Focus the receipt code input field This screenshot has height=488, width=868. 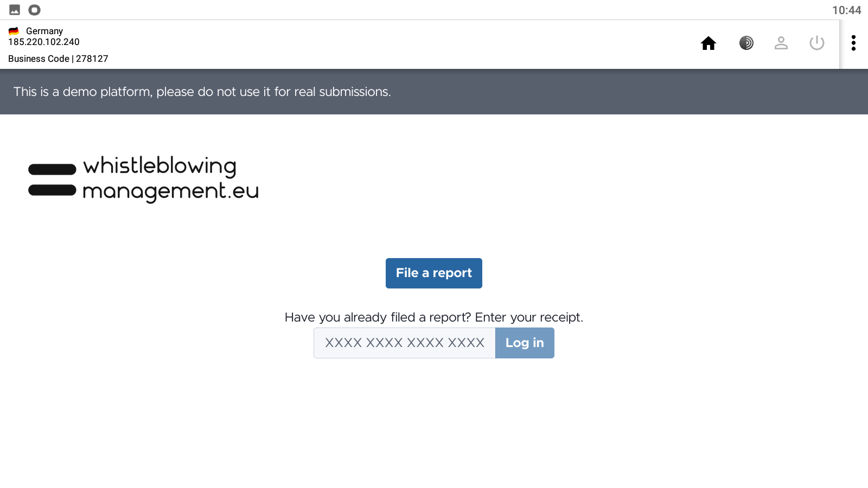coord(405,343)
